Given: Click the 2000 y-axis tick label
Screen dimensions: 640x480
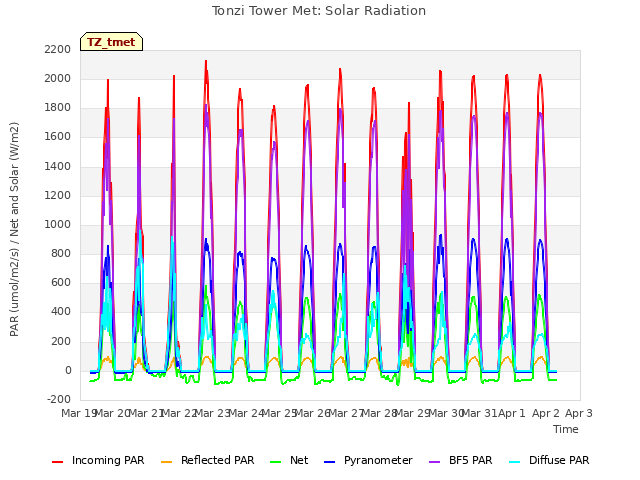Looking at the screenshot, I should point(58,78).
